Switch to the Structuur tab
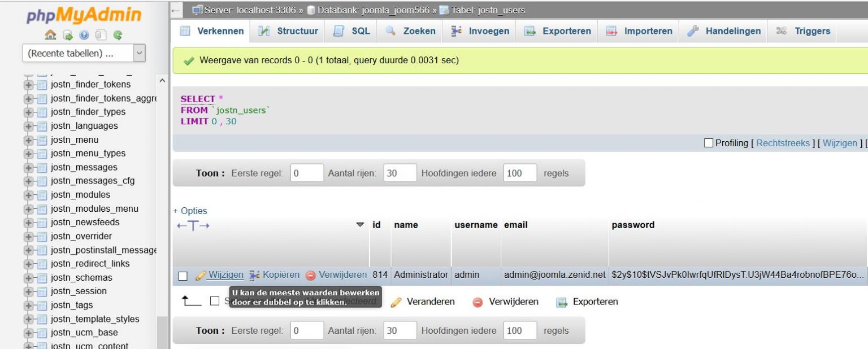The image size is (868, 349). (288, 31)
